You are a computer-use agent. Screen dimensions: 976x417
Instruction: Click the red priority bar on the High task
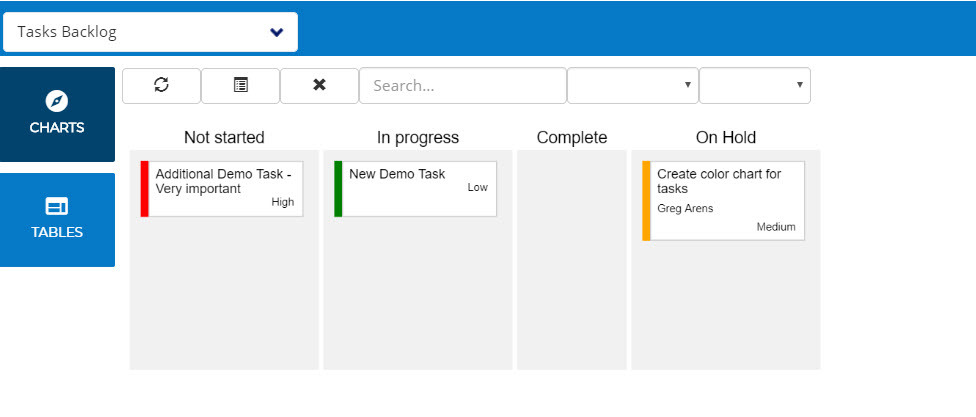coord(145,188)
